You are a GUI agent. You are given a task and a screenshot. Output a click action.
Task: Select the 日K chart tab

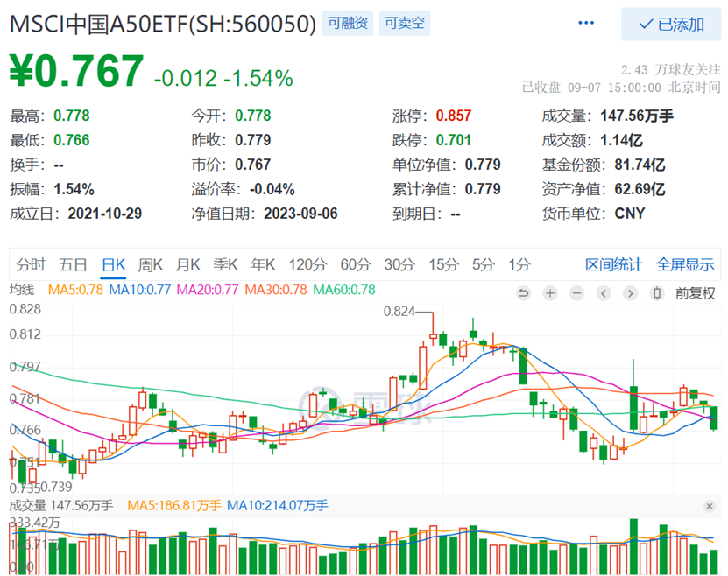113,265
